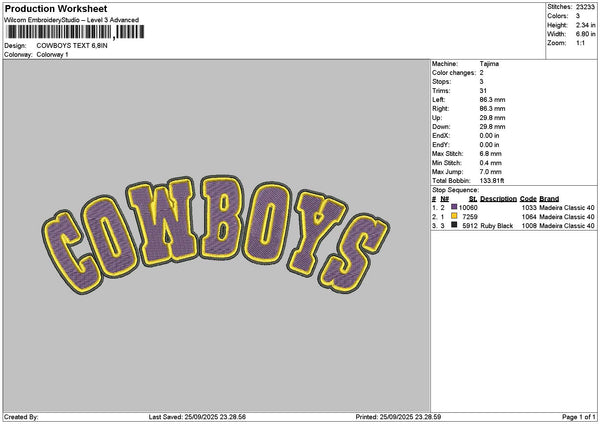The height and width of the screenshot is (424, 600).
Task: Click the Colorway 1 value
Action: [52, 55]
